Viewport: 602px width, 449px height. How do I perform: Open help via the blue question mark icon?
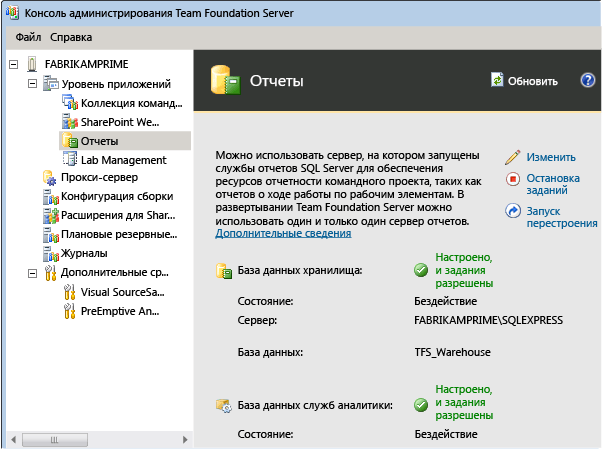point(587,80)
